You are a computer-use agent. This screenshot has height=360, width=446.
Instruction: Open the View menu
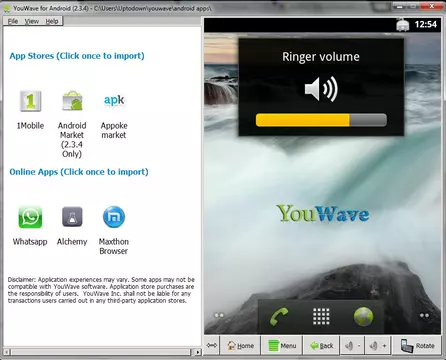[32, 21]
